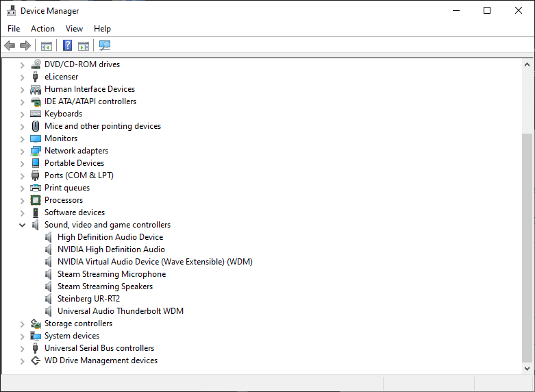The image size is (535, 392).
Task: Click the Keyboards category icon
Action: point(36,114)
